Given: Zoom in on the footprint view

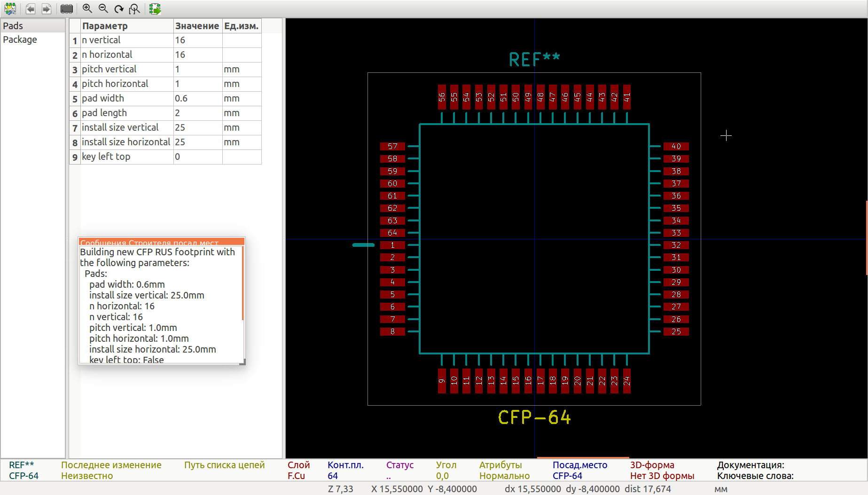Looking at the screenshot, I should [87, 8].
